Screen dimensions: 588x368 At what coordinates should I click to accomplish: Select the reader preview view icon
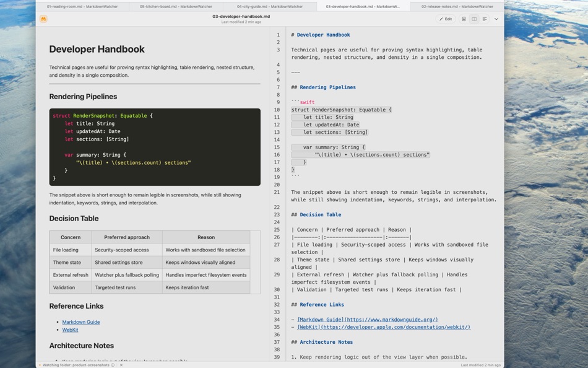click(x=486, y=19)
